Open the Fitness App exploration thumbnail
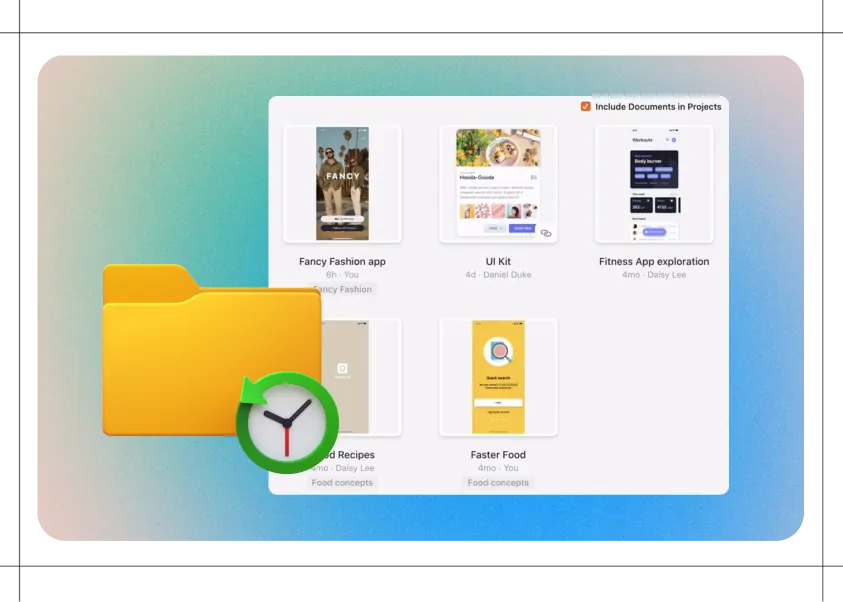The width and height of the screenshot is (843, 602). (x=654, y=184)
